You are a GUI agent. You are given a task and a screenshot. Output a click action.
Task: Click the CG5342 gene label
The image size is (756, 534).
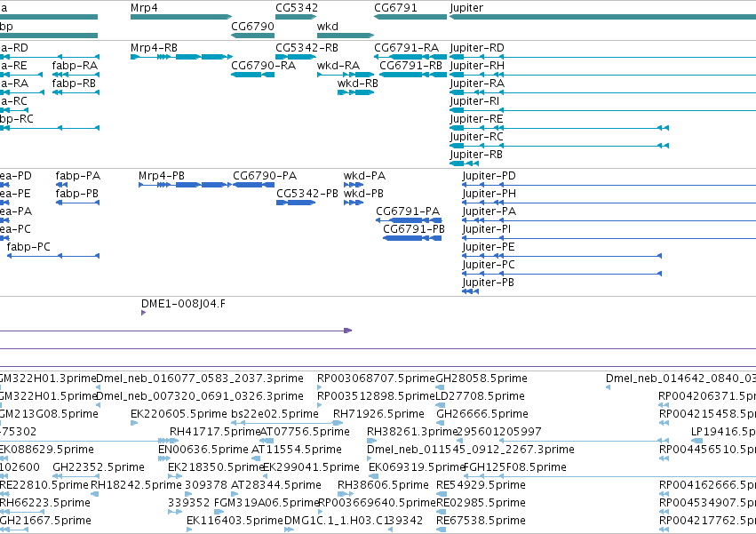click(x=297, y=8)
